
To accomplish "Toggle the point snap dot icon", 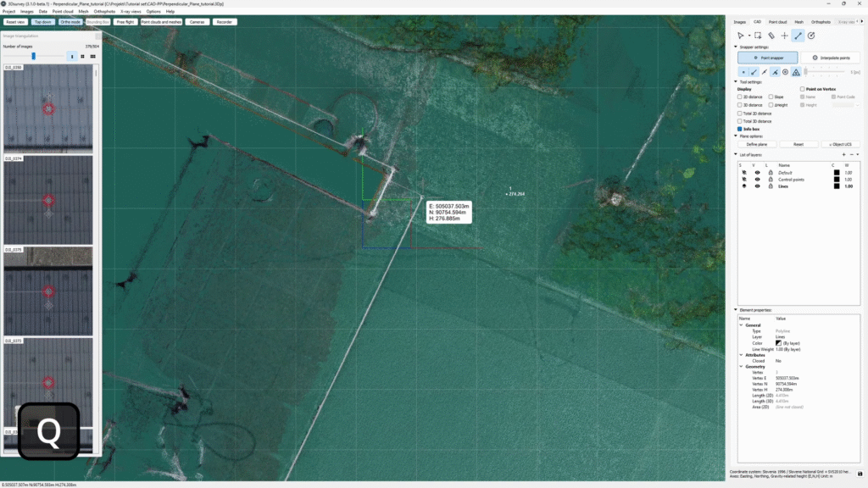I will point(743,72).
